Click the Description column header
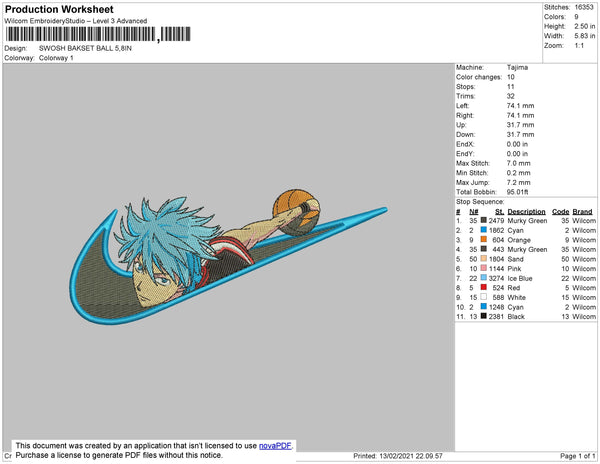 point(526,212)
